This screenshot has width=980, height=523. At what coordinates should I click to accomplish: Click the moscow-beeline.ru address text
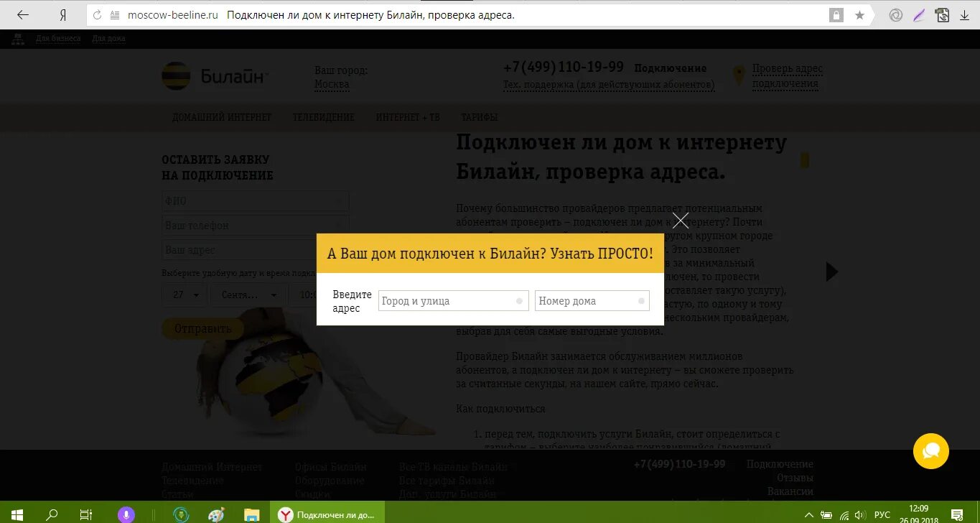tap(173, 15)
